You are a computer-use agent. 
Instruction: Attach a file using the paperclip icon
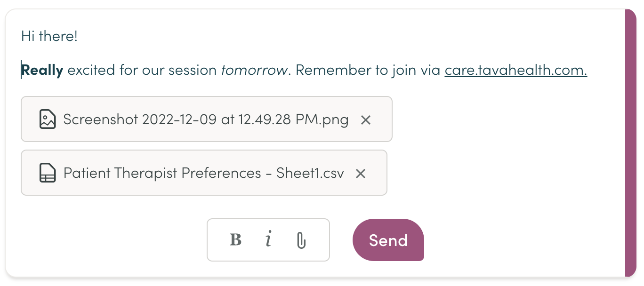tap(301, 240)
